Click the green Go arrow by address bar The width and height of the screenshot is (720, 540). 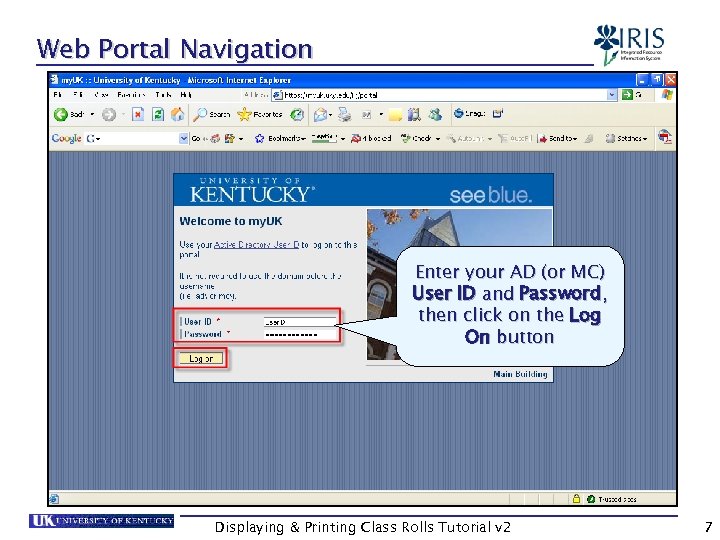click(627, 95)
